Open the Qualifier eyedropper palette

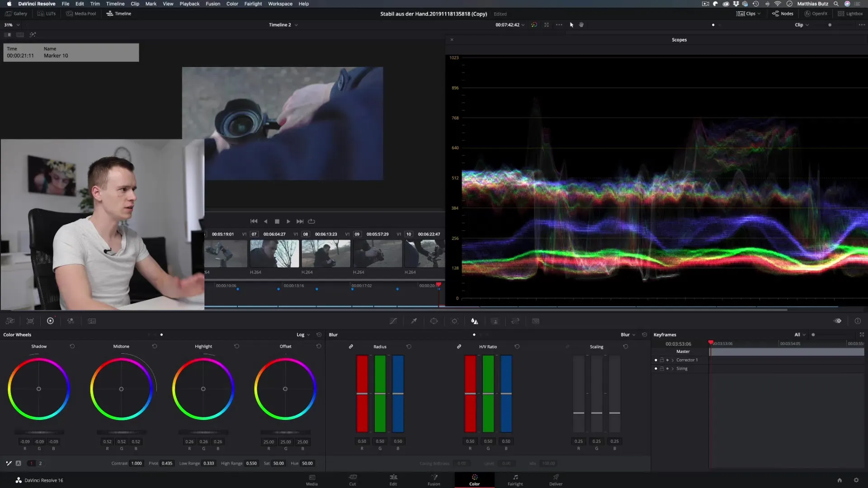414,321
